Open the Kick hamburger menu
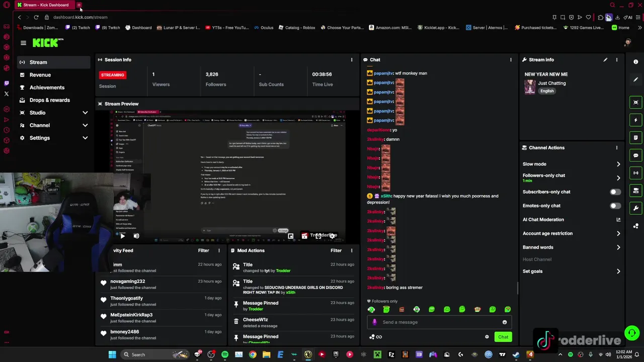Image resolution: width=644 pixels, height=362 pixels. [23, 43]
